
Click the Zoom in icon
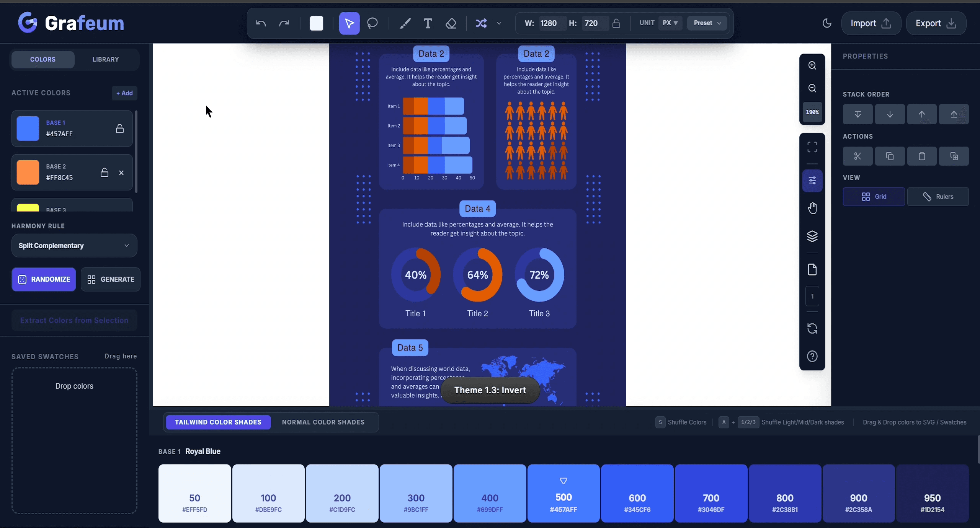click(x=812, y=65)
